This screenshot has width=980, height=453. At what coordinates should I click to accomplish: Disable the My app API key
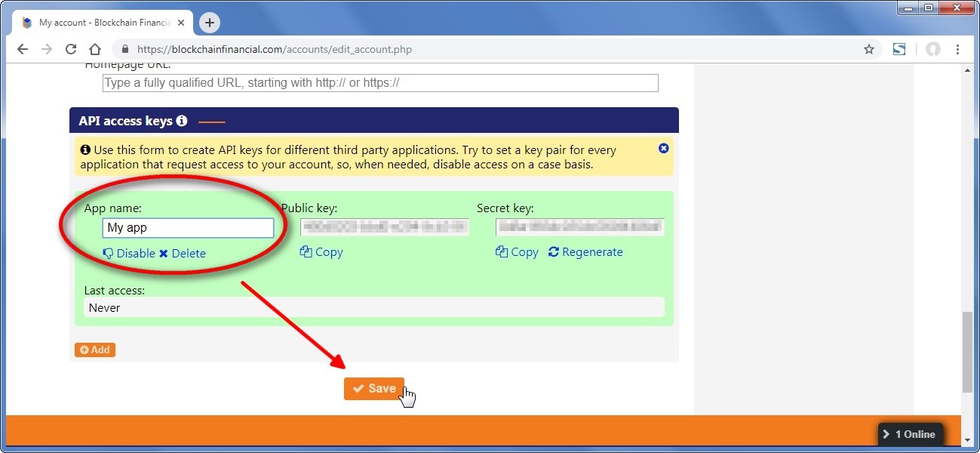[x=129, y=254]
